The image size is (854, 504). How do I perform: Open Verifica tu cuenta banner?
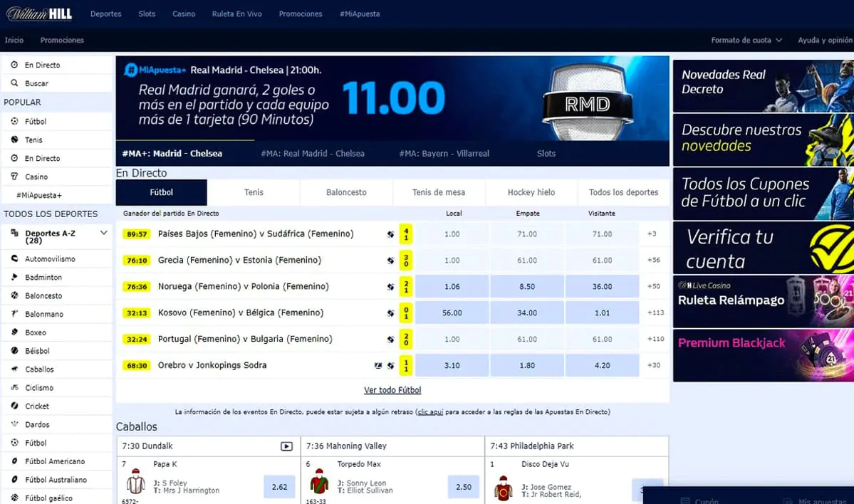click(764, 248)
